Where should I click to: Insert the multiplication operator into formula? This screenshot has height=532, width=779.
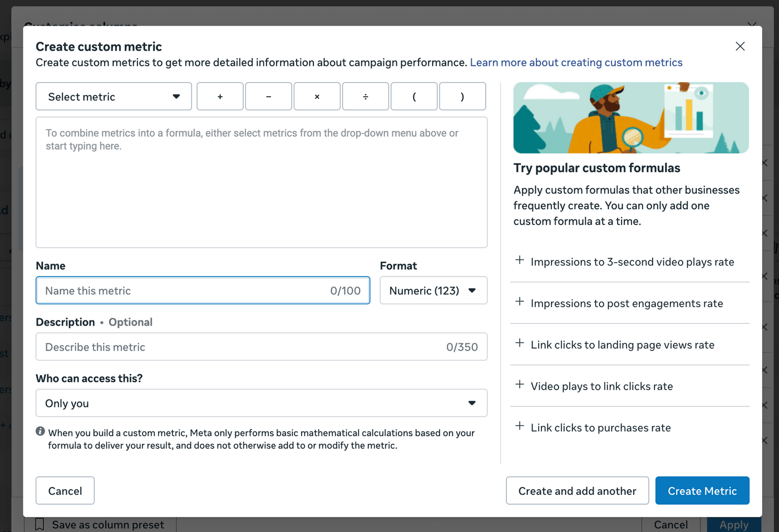point(317,97)
